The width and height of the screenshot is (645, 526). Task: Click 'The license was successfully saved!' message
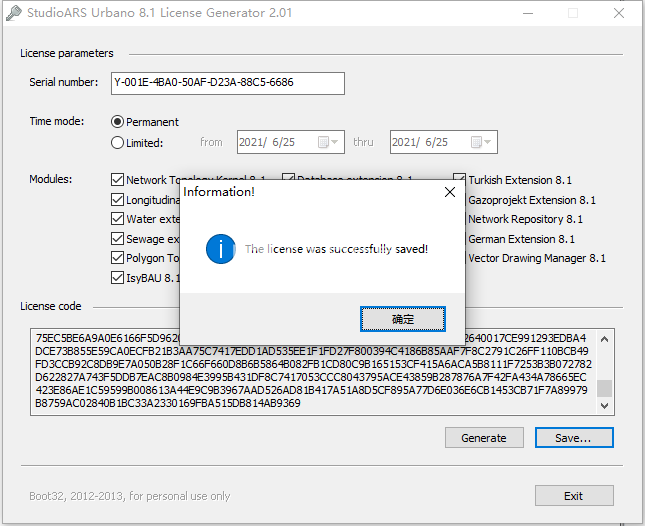(x=336, y=249)
